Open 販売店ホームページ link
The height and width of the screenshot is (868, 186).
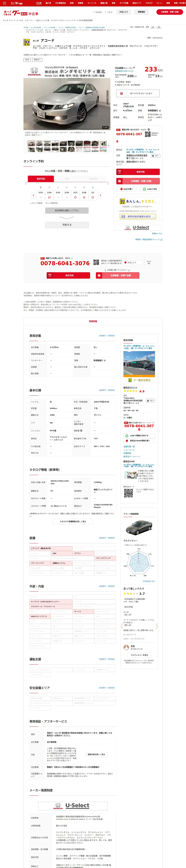click(x=132, y=457)
